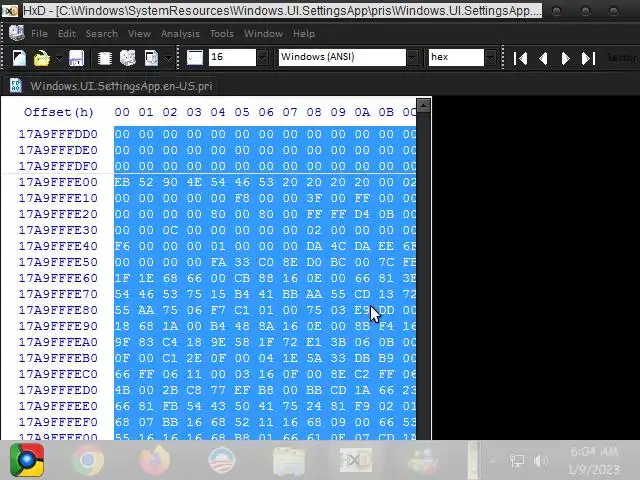Image resolution: width=640 pixels, height=480 pixels.
Task: Expand the charset combo box arrow
Action: [x=412, y=58]
